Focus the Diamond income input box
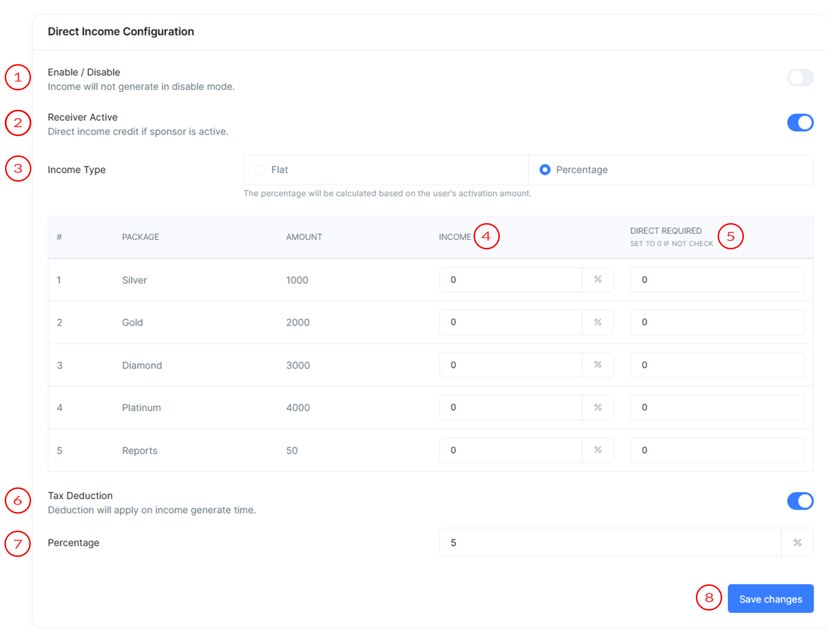Screen dimensions: 840x641 pos(510,365)
